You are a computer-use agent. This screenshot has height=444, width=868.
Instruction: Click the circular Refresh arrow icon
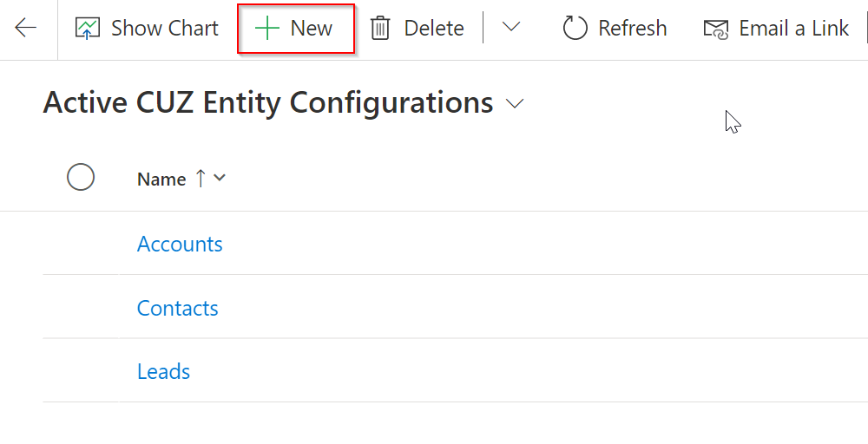575,29
